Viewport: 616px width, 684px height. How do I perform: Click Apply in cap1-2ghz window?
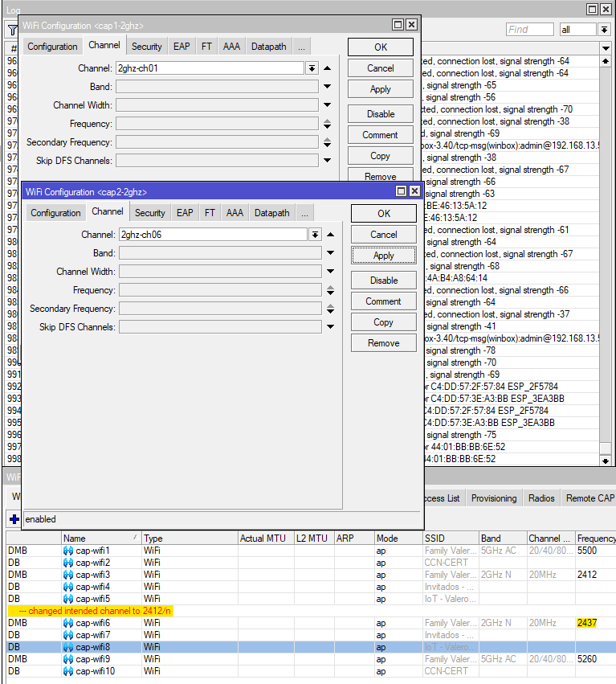[381, 89]
